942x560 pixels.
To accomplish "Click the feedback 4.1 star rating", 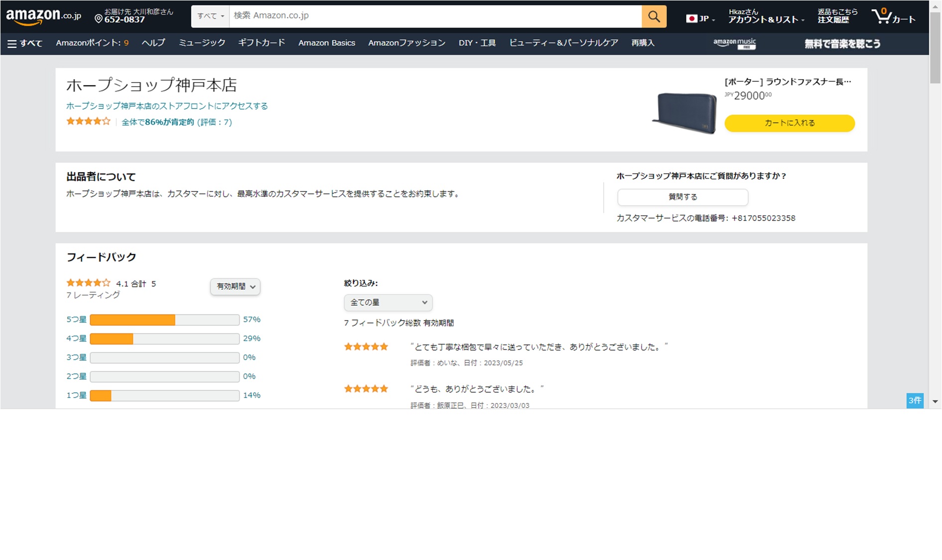I will 88,283.
